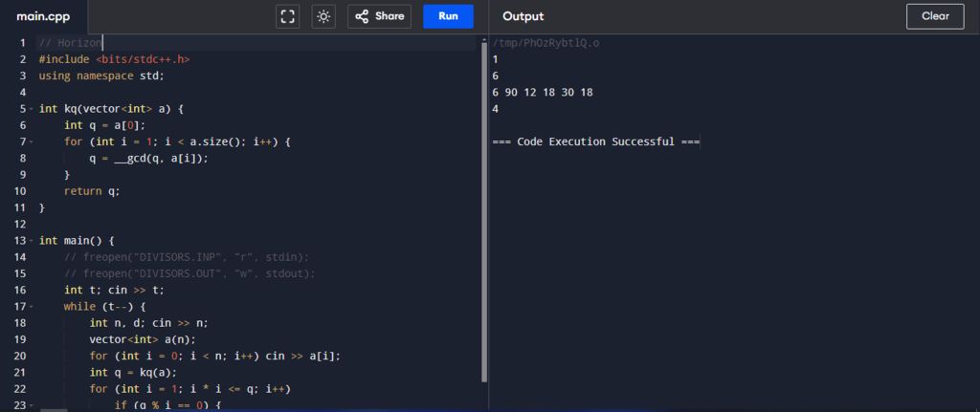Collapse the kq function at line 5
The width and height of the screenshot is (980, 412).
pyautogui.click(x=31, y=109)
